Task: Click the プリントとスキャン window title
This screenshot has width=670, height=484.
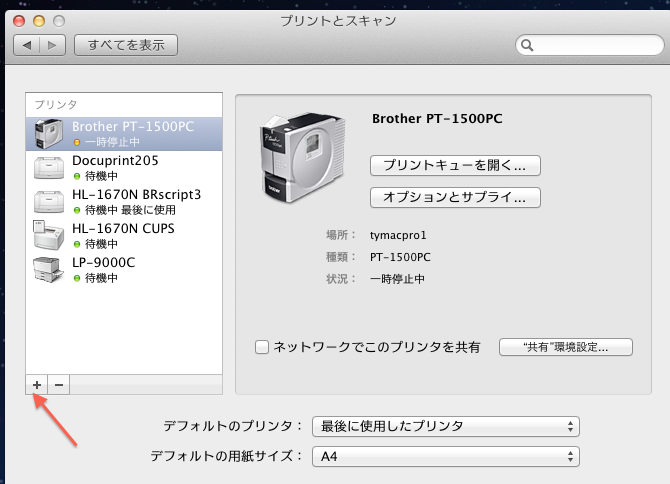Action: [338, 21]
